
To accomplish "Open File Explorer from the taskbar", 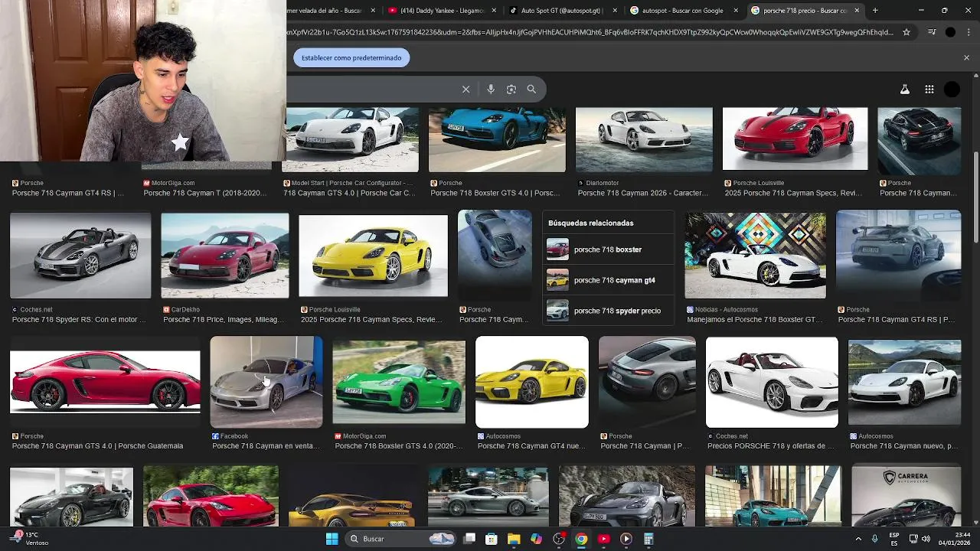I will click(x=514, y=539).
